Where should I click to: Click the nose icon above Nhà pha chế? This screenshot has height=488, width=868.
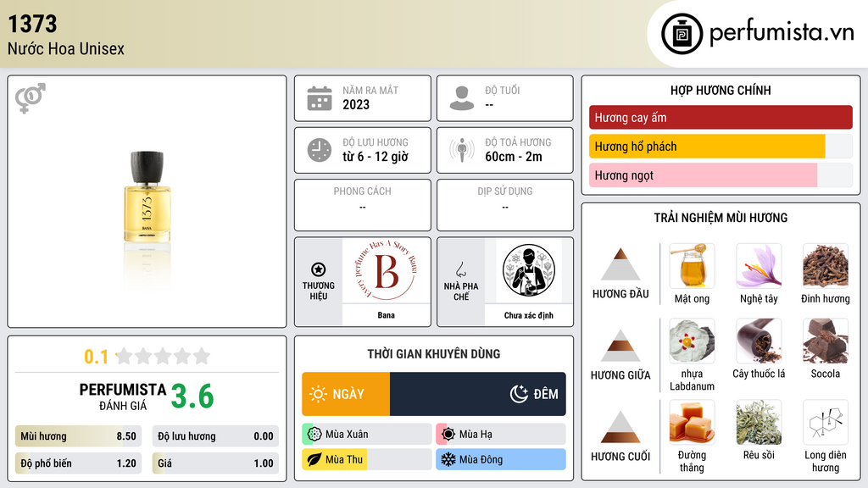point(460,269)
